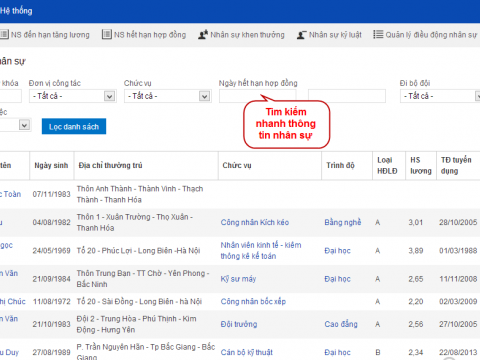Select recruitment date 02/03/2009

pyautogui.click(x=458, y=301)
